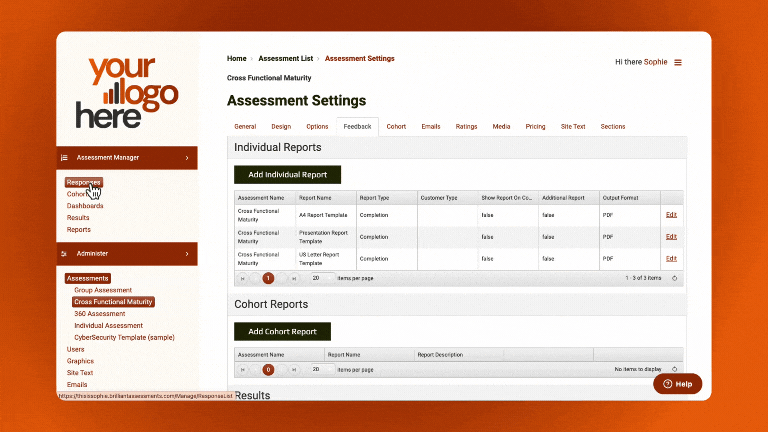Select CyberSecurity Template (sample) in sidebar
Viewport: 768px width, 432px height.
click(124, 337)
